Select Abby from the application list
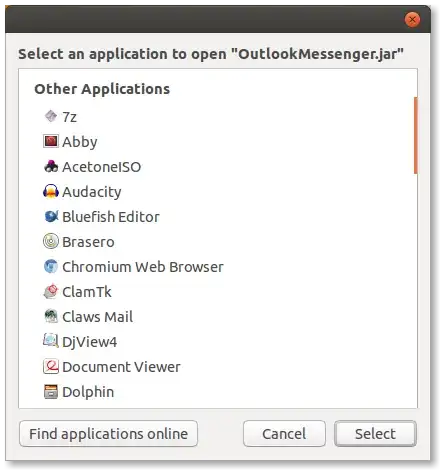 click(x=80, y=142)
